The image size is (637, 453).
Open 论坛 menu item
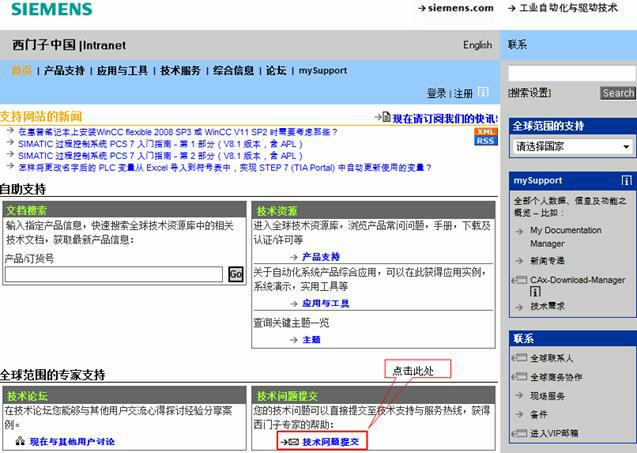pos(276,70)
